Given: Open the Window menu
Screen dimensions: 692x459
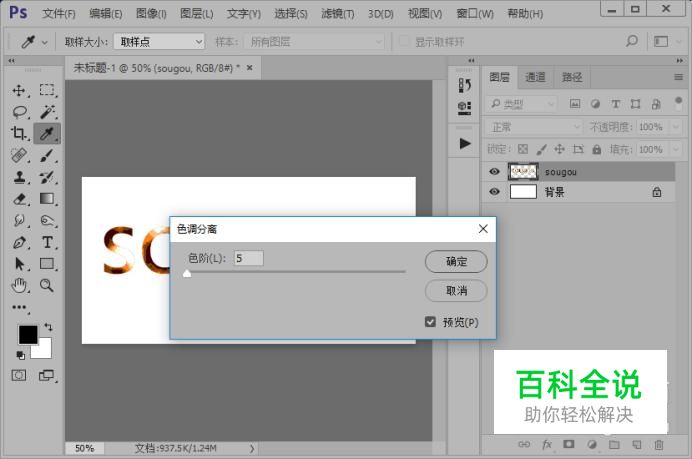Looking at the screenshot, I should point(475,14).
